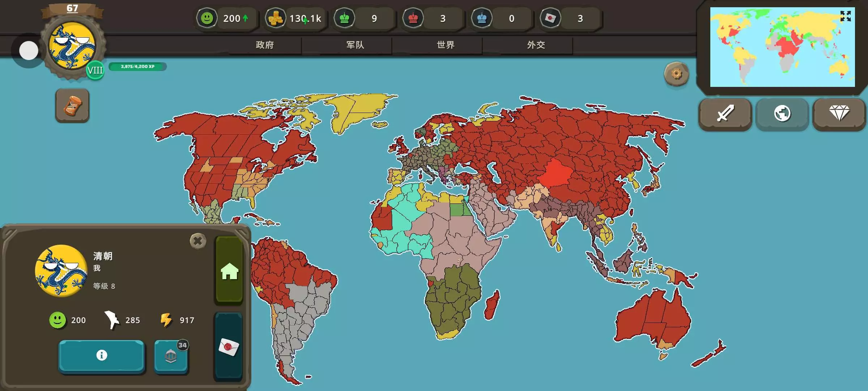Screen dimensions: 868x391
Task: Open the gear settings icon
Action: pos(676,74)
